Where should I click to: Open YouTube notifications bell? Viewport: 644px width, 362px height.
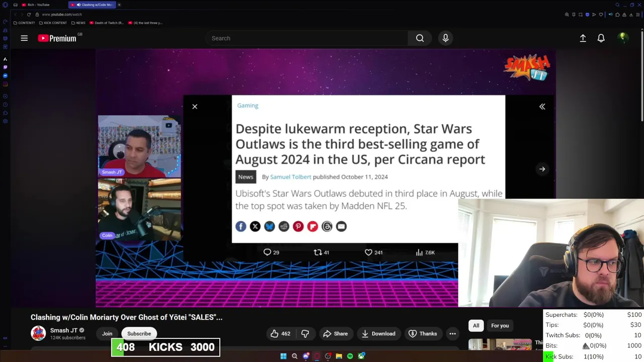tap(601, 38)
